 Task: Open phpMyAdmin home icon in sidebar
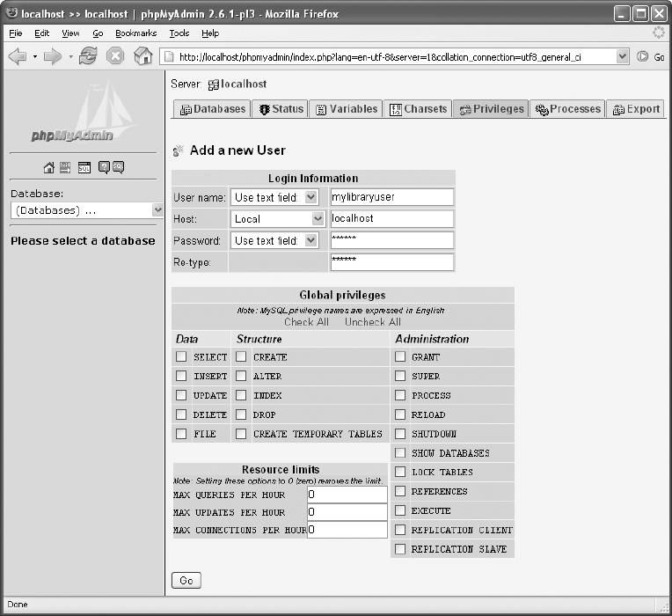tap(49, 167)
